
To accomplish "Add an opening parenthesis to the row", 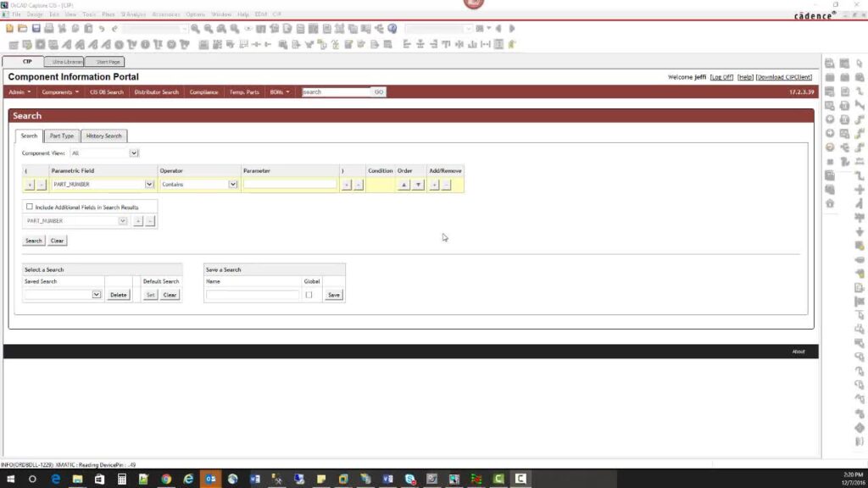I will 30,184.
